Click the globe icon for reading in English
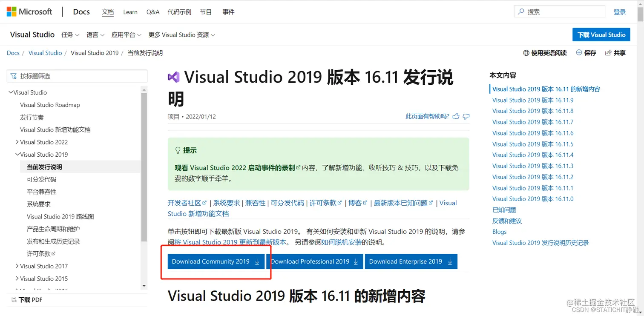644x316 pixels. click(526, 53)
